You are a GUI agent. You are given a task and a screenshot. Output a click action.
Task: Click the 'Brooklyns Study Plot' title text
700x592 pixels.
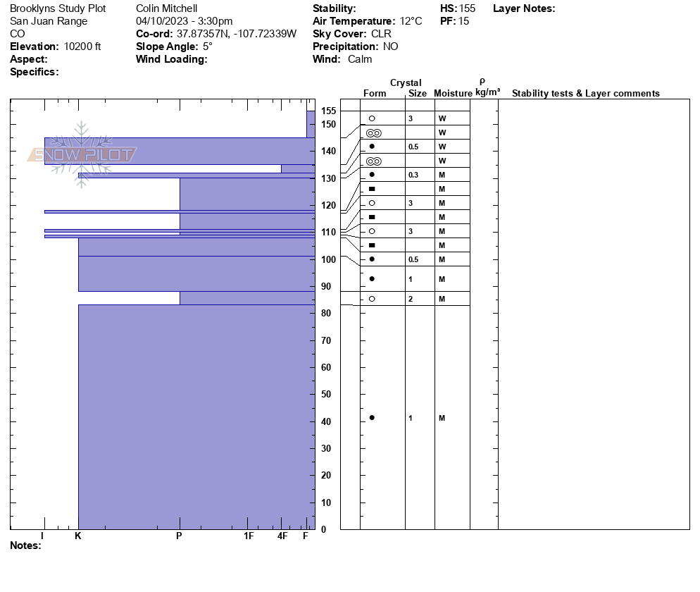(x=58, y=8)
